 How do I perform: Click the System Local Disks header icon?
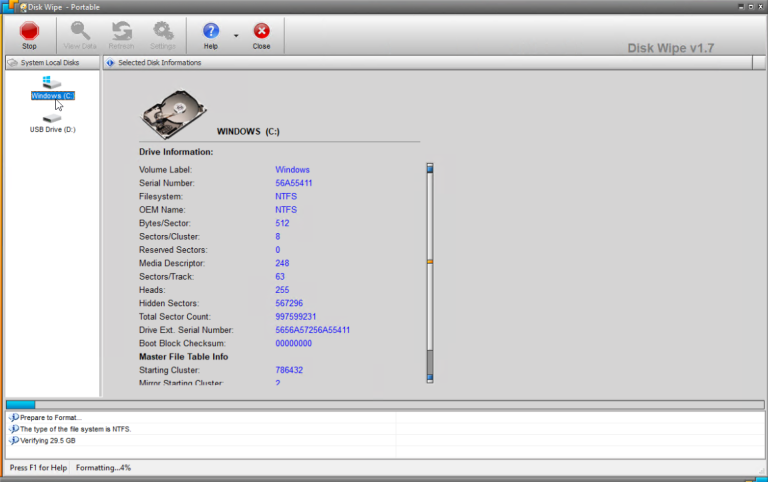tap(13, 63)
